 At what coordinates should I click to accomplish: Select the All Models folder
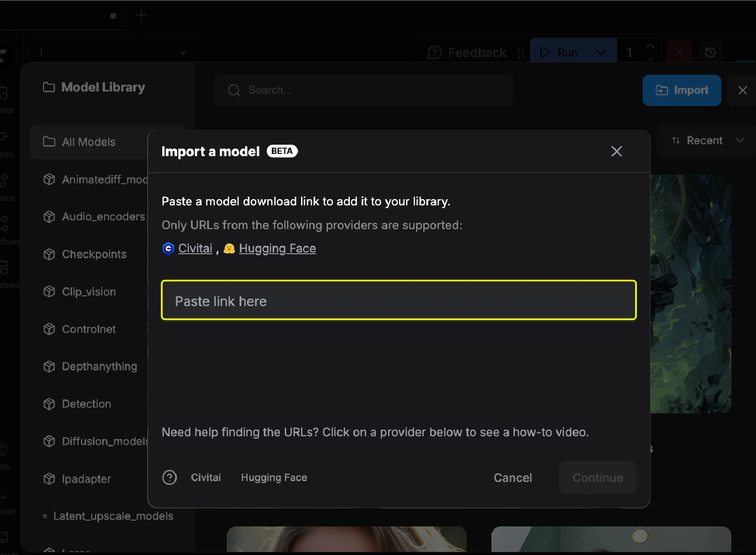tap(88, 142)
